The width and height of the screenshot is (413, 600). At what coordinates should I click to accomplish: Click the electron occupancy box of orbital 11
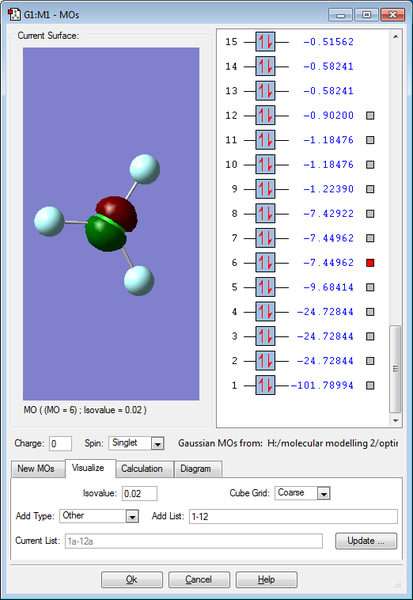[265, 140]
